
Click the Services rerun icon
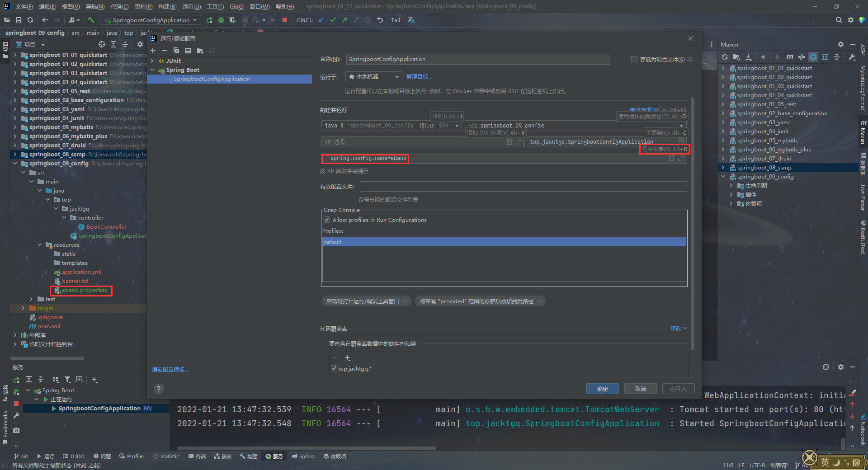tap(16, 380)
